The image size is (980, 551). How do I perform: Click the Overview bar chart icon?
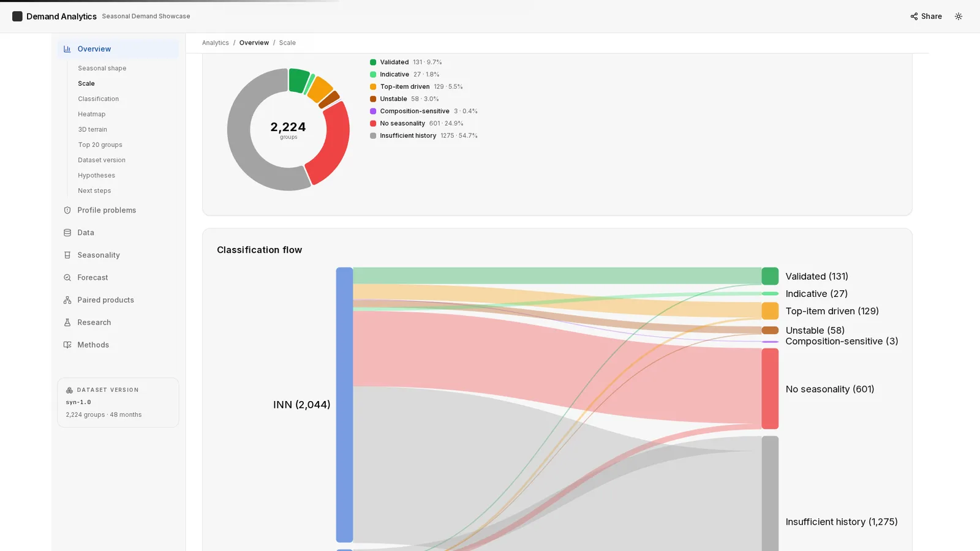pyautogui.click(x=67, y=49)
